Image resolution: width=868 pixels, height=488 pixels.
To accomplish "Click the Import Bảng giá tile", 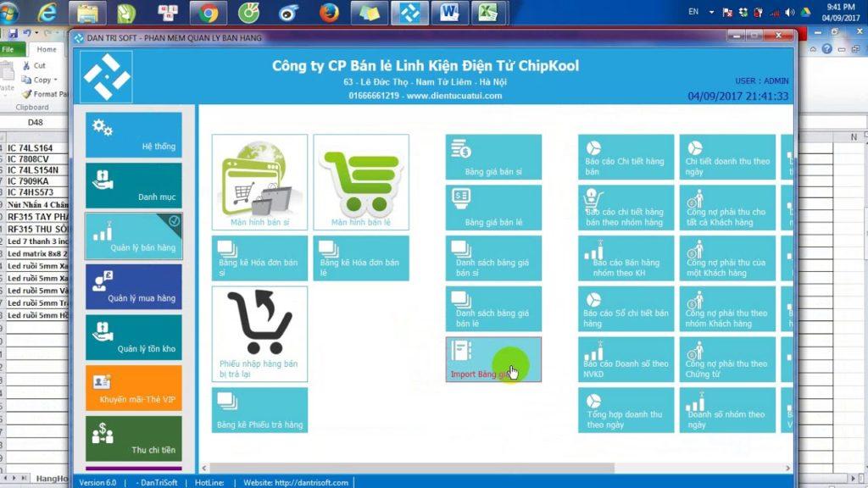I will tap(493, 359).
